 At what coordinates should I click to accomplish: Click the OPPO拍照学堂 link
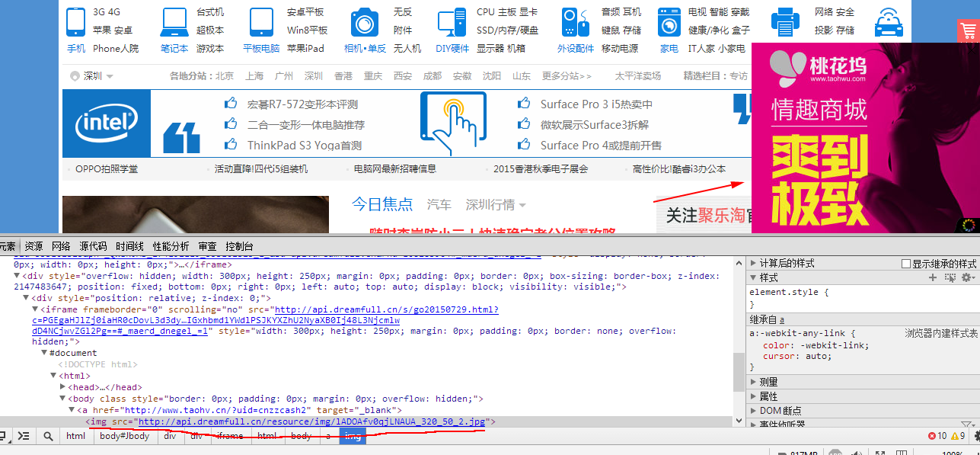click(x=107, y=169)
